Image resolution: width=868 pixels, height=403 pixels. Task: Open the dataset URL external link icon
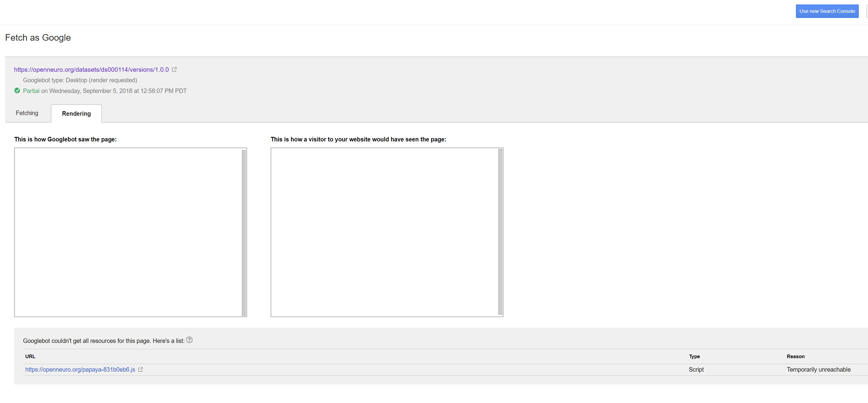pos(174,69)
